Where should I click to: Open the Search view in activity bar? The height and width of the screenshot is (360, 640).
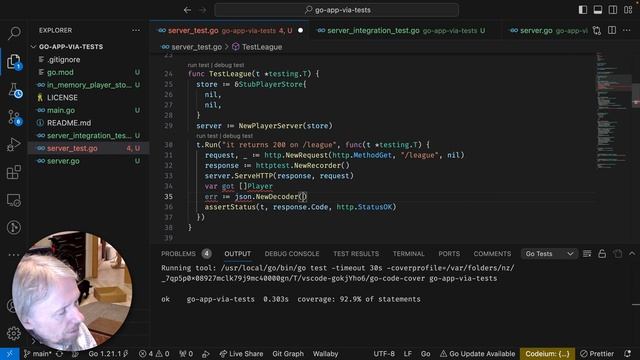coord(14,33)
